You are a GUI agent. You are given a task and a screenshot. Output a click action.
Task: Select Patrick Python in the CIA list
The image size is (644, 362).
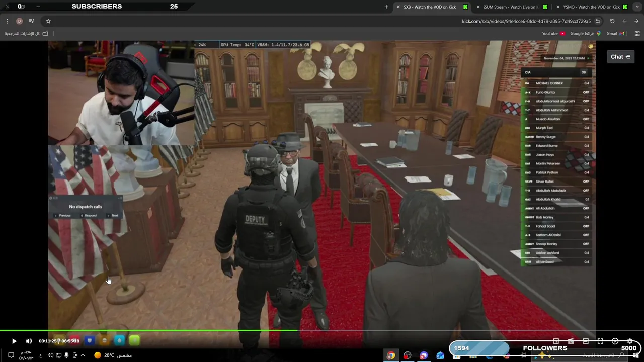tap(556, 172)
